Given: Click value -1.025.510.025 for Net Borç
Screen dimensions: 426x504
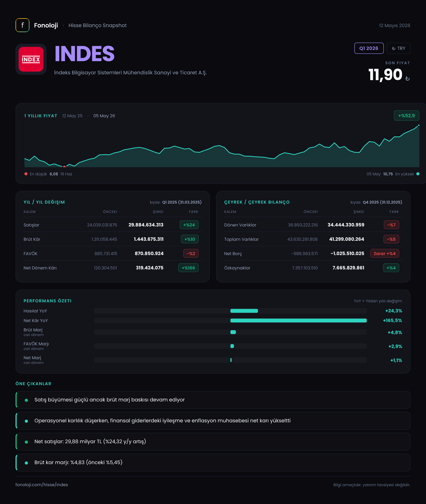Looking at the screenshot, I should 347,253.
